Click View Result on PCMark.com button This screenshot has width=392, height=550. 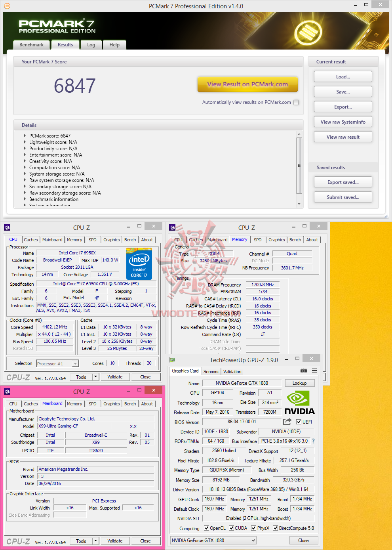(x=247, y=84)
